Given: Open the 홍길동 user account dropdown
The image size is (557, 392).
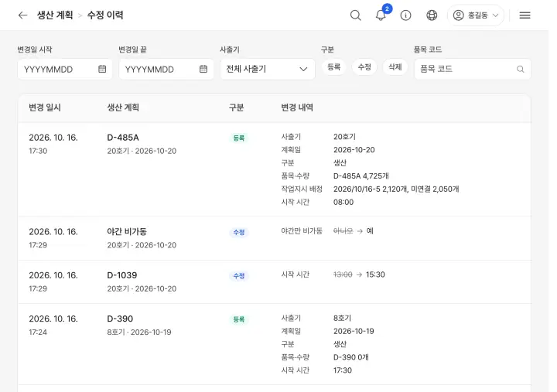Looking at the screenshot, I should click(x=476, y=15).
